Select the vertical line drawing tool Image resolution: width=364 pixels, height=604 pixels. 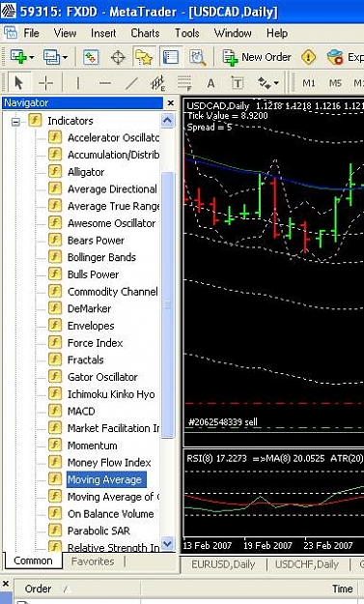(x=78, y=83)
